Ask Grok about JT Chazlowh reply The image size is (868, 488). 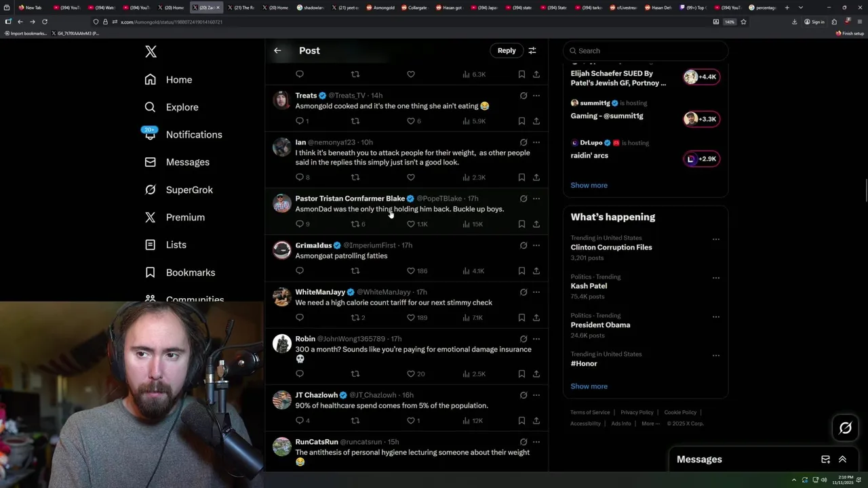[x=523, y=395]
